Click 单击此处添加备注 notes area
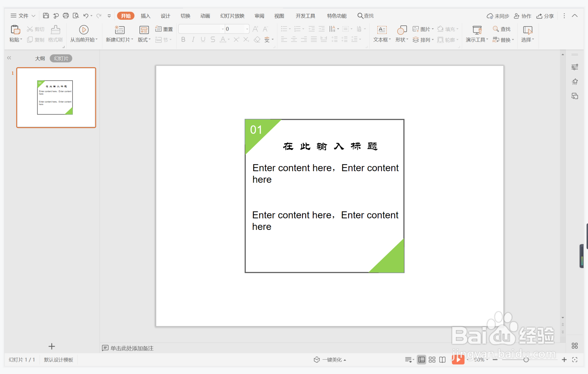 (132, 348)
